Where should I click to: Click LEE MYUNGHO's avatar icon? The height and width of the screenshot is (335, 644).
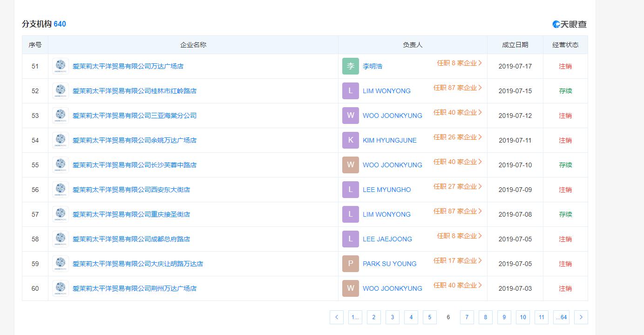pos(350,189)
